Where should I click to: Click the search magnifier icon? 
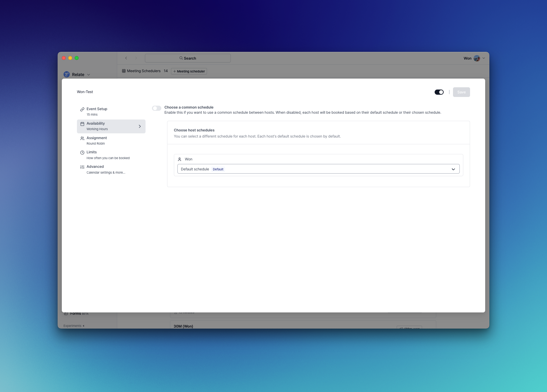[181, 58]
